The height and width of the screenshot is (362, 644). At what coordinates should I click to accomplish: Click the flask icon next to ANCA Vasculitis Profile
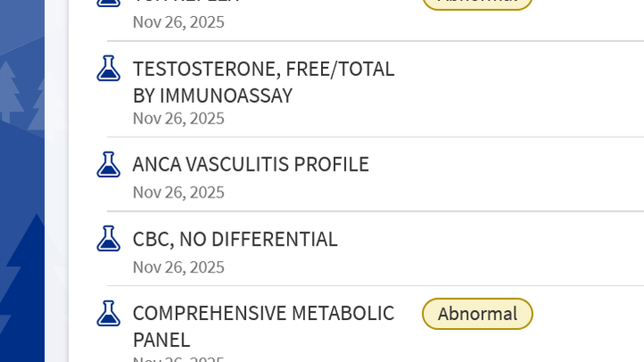tap(108, 164)
